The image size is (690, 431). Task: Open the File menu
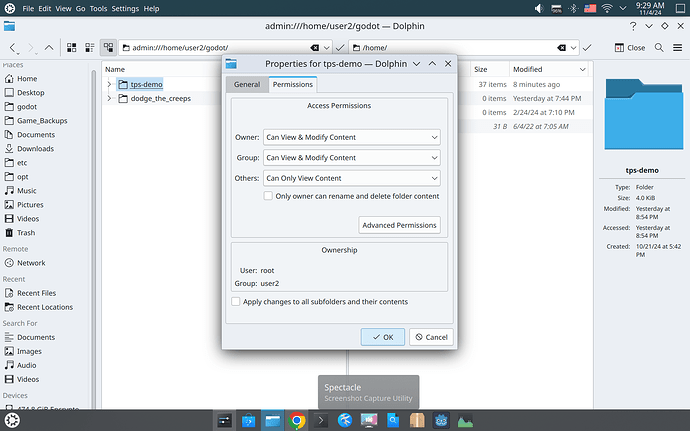pos(28,8)
